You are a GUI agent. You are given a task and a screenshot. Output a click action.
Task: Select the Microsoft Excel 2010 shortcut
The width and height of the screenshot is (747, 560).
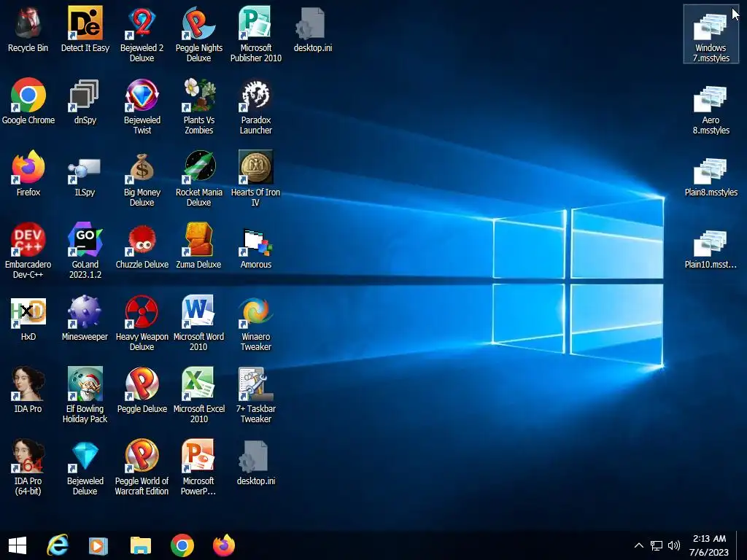[x=198, y=395]
